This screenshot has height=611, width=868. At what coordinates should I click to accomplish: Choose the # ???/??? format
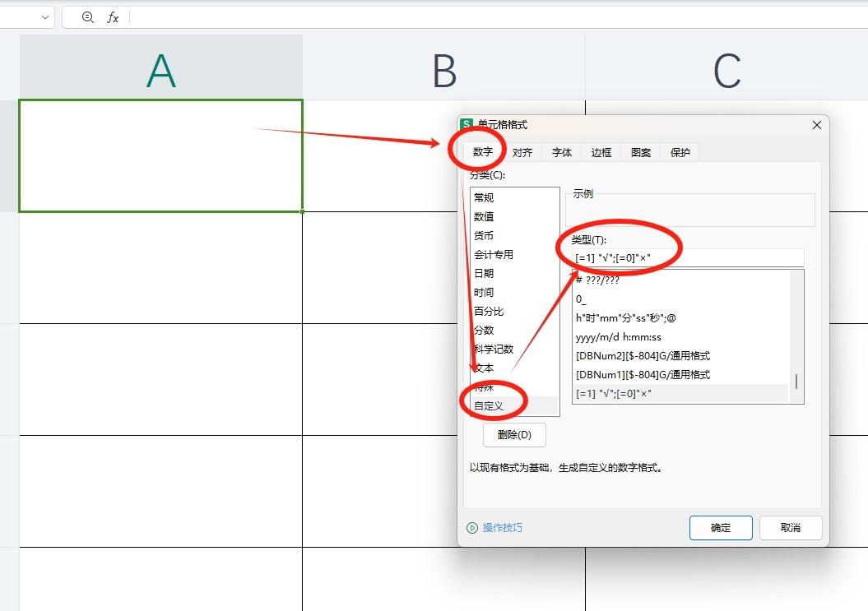point(680,280)
